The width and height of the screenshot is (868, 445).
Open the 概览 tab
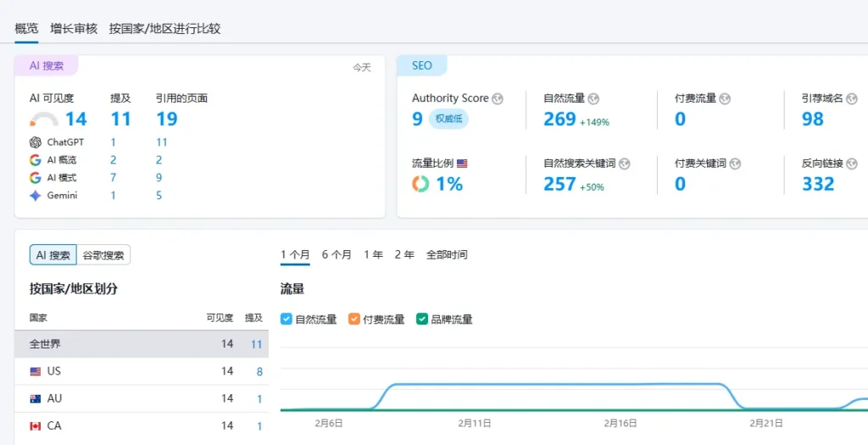coord(26,29)
